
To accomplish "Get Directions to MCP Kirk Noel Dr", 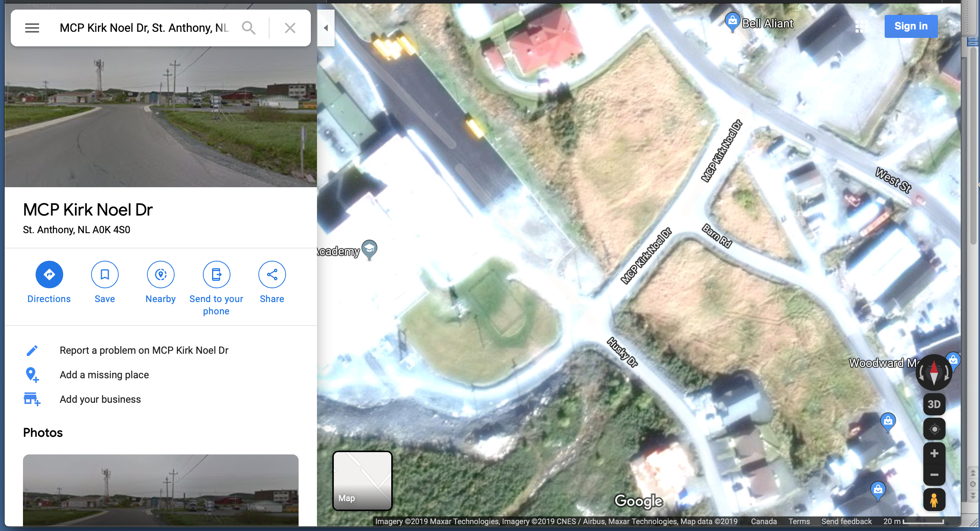I will (x=49, y=275).
